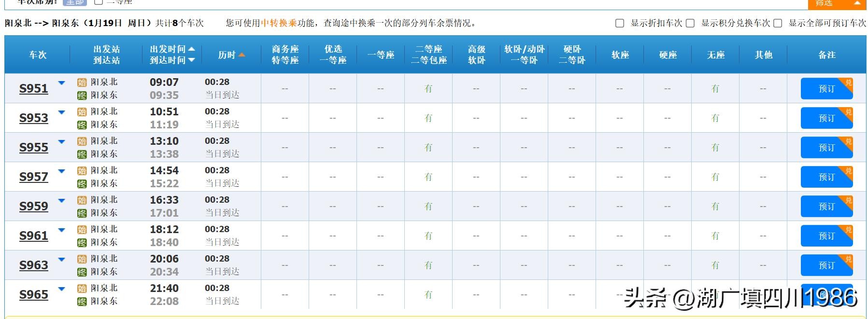Click the 二等座 column header
The image size is (868, 319).
tap(428, 55)
